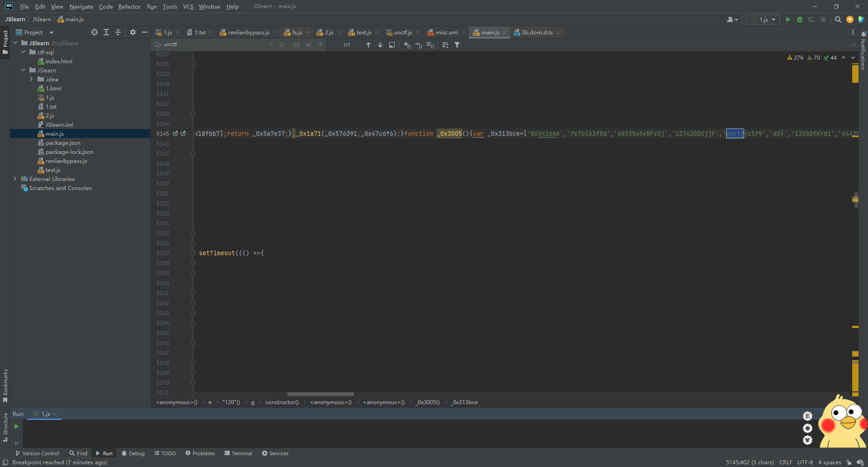Toggle read-only lock icon in status bar

(x=849, y=462)
